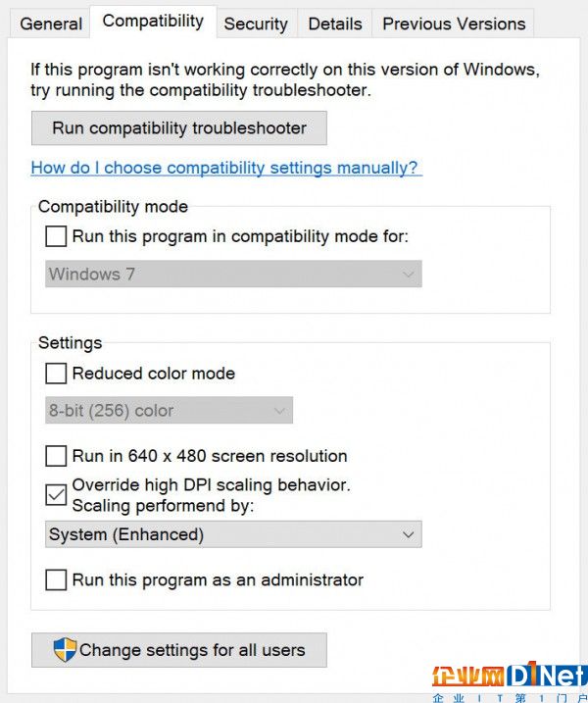Click Run compatibility troubleshooter button
The width and height of the screenshot is (588, 703).
pyautogui.click(x=179, y=127)
